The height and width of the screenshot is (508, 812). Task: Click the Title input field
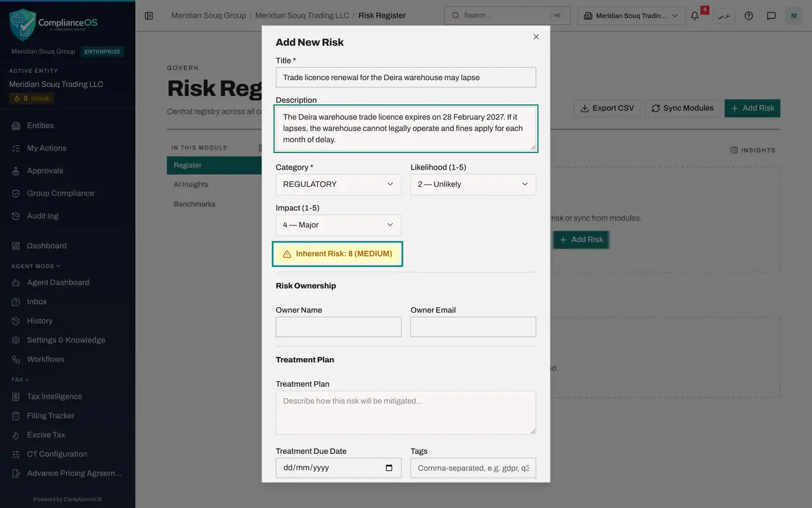coord(406,77)
